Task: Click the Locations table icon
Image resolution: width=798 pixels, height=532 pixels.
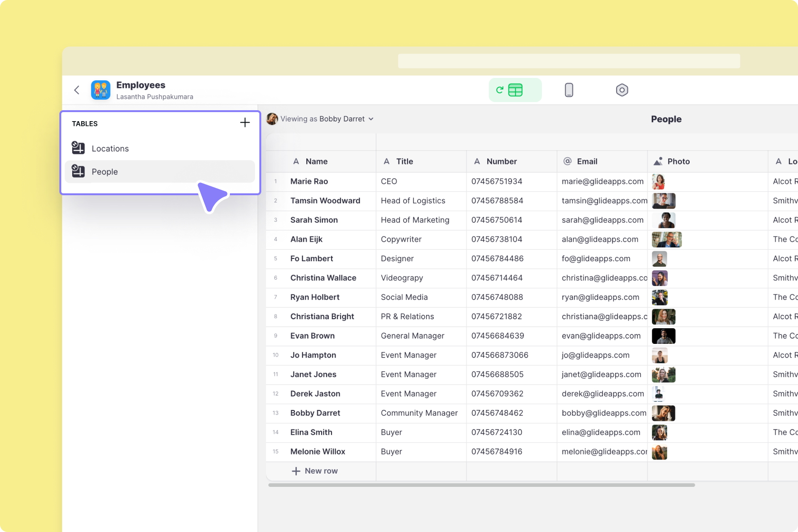Action: pos(78,148)
